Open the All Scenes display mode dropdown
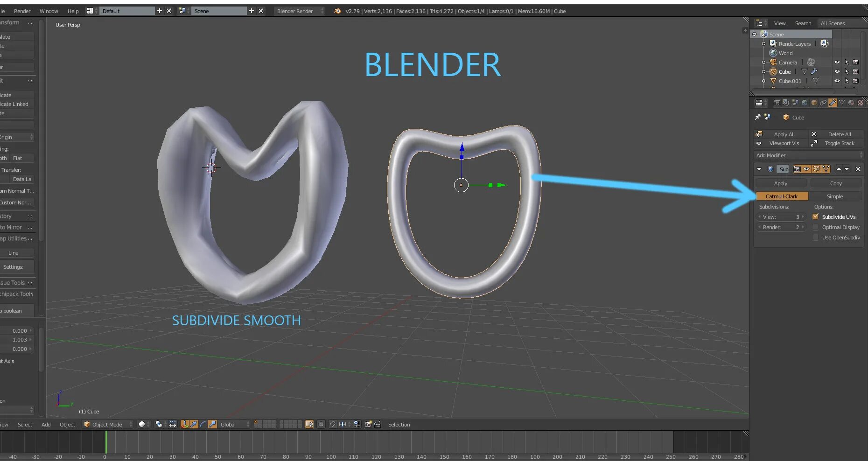The image size is (868, 461). pos(841,23)
